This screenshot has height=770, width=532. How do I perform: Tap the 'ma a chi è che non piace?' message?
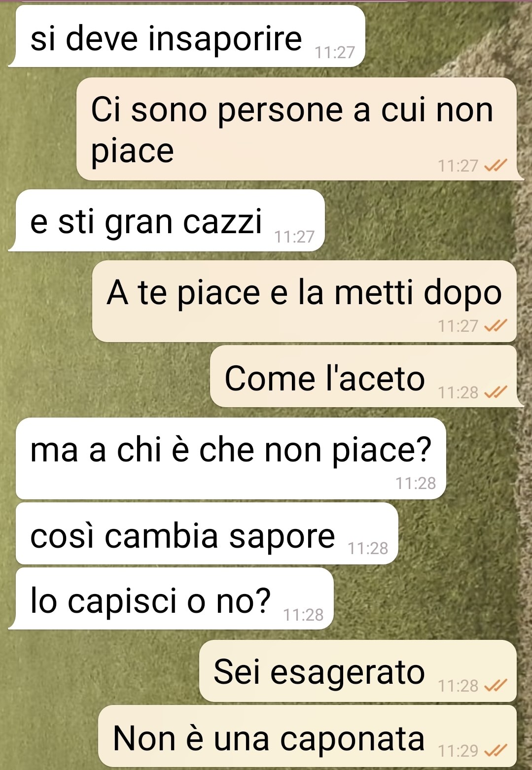pyautogui.click(x=231, y=458)
